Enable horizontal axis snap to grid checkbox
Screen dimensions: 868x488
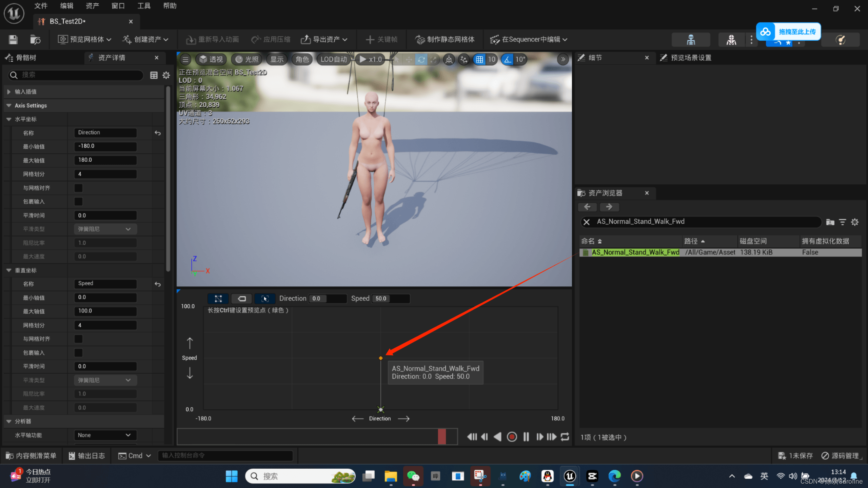[x=78, y=188]
